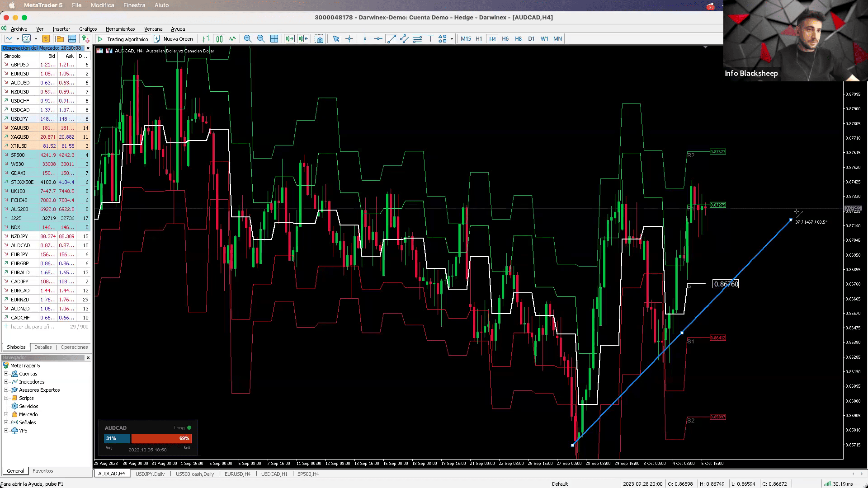Expand Cuentas node in Navigator
Viewport: 868px width, 488px height.
(6, 374)
